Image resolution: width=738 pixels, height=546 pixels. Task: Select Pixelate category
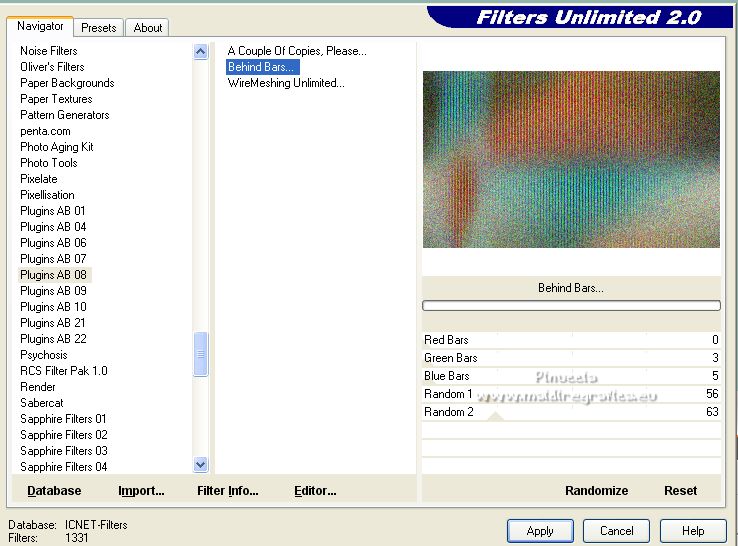click(39, 179)
